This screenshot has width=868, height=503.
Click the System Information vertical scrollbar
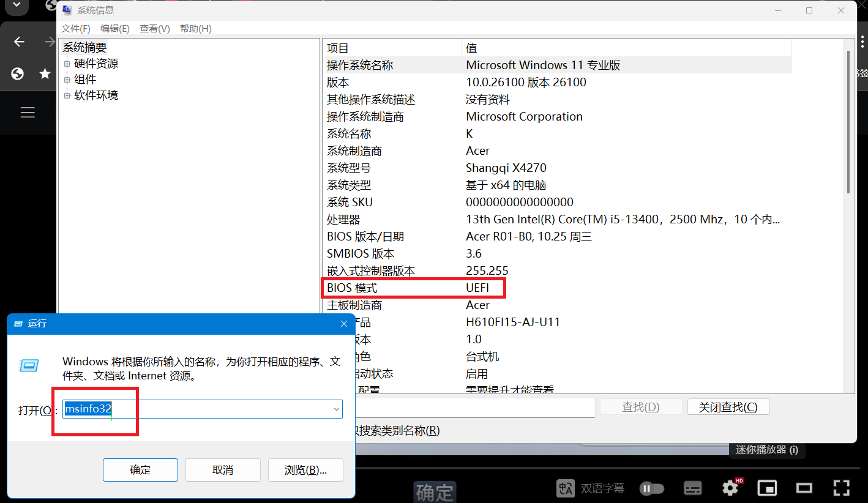click(848, 122)
